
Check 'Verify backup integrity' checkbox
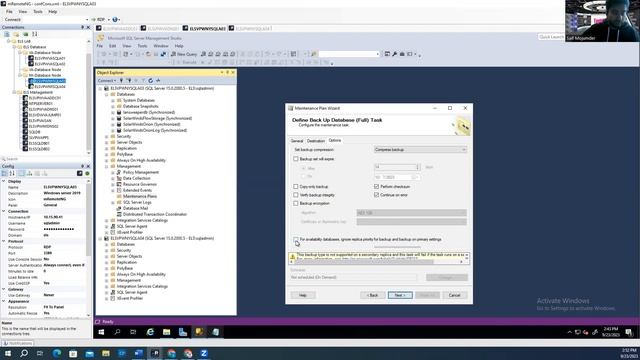[296, 195]
